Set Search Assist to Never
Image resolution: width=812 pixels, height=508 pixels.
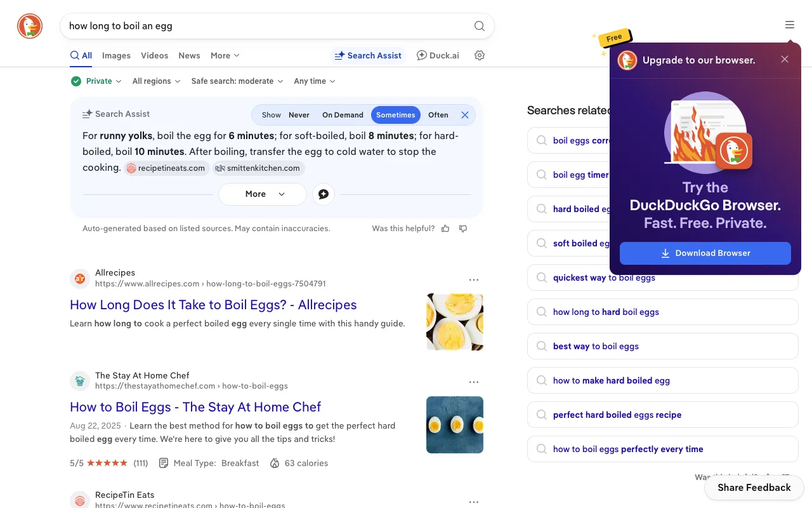pos(299,115)
